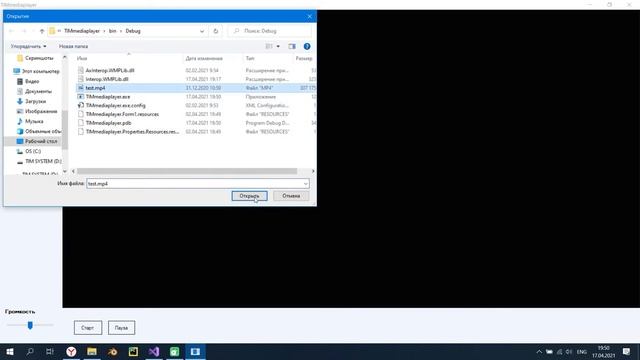The width and height of the screenshot is (640, 360).
Task: Open the taskbar search icon
Action: pos(30,351)
